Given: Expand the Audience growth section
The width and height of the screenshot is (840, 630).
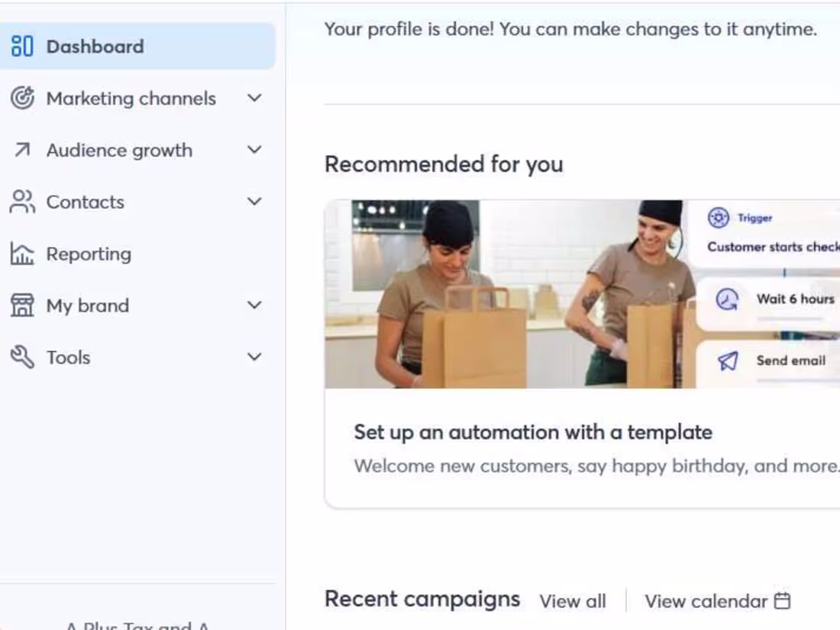Looking at the screenshot, I should click(254, 150).
